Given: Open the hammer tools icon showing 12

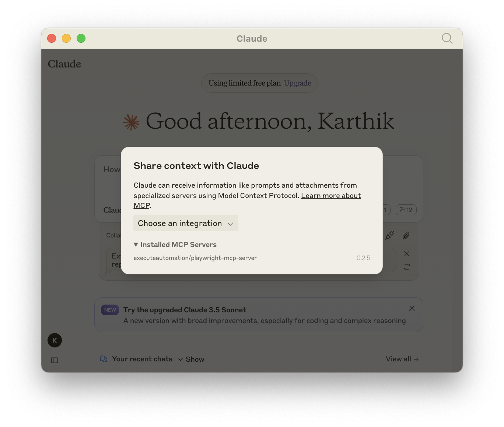Looking at the screenshot, I should [406, 210].
